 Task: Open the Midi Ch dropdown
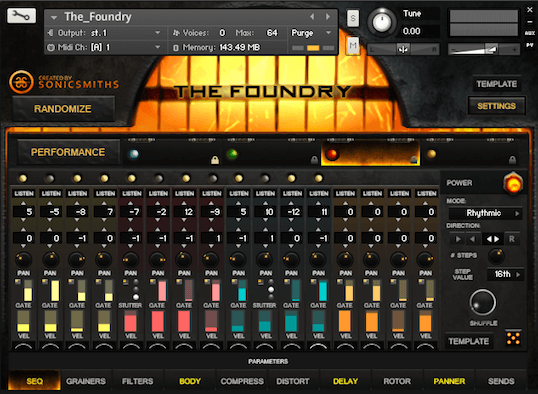pos(105,47)
